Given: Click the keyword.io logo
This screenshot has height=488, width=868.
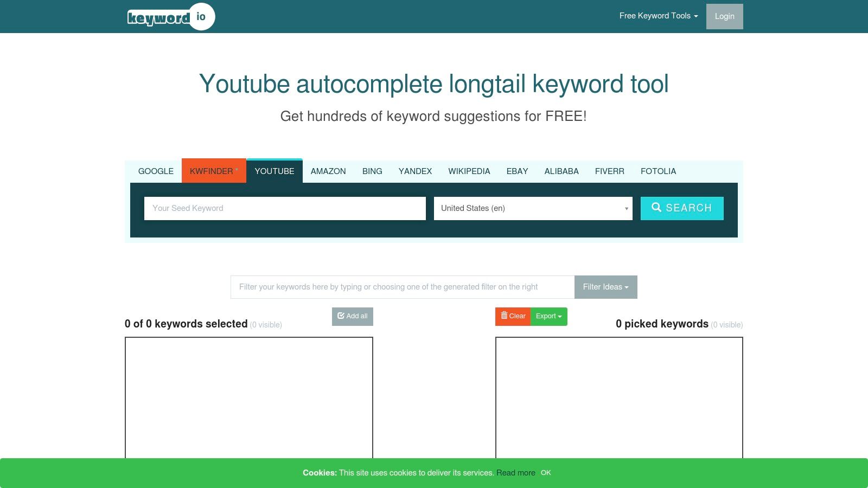Looking at the screenshot, I should [x=171, y=16].
